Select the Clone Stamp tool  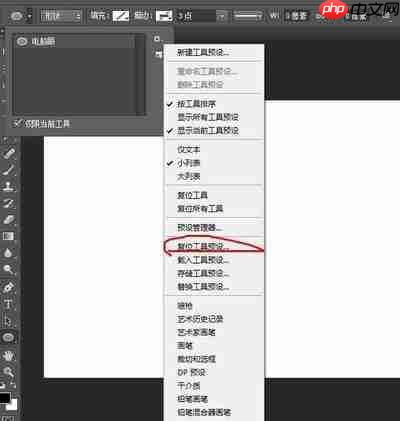tap(9, 187)
